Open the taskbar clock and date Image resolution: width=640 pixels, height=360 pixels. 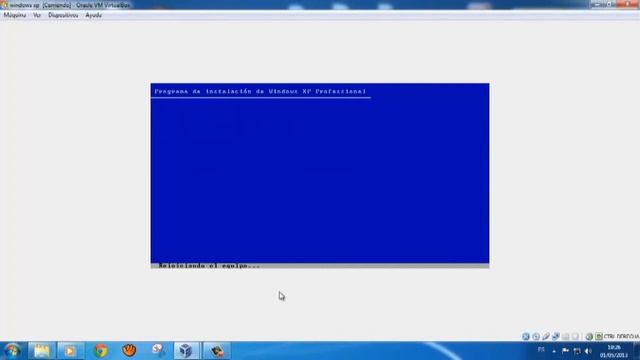coord(613,351)
